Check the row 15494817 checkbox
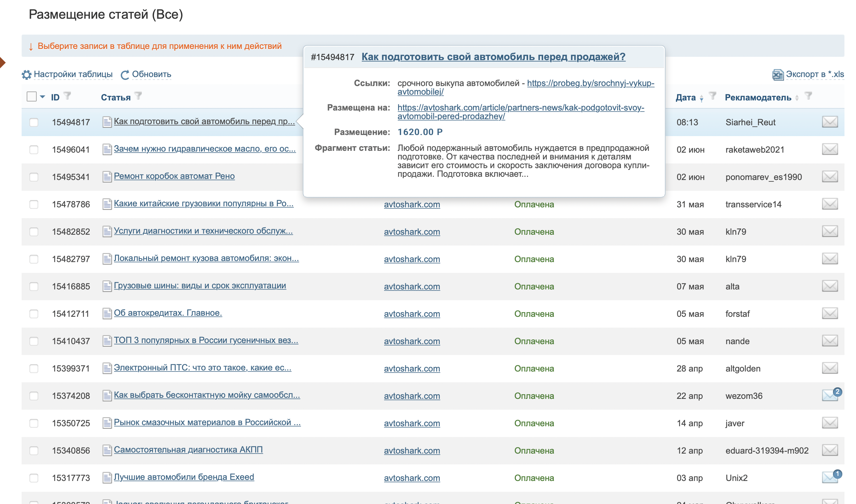856x504 pixels. point(34,122)
